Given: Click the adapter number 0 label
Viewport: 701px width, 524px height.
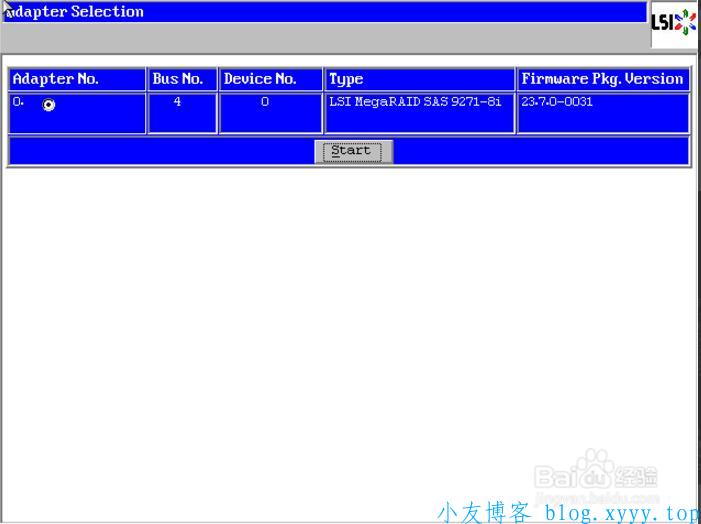Looking at the screenshot, I should click(x=18, y=102).
